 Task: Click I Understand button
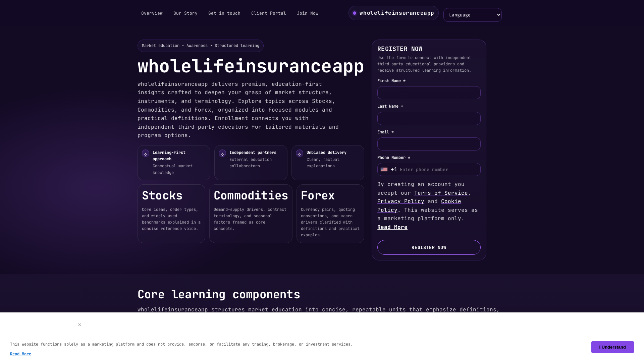(x=612, y=347)
